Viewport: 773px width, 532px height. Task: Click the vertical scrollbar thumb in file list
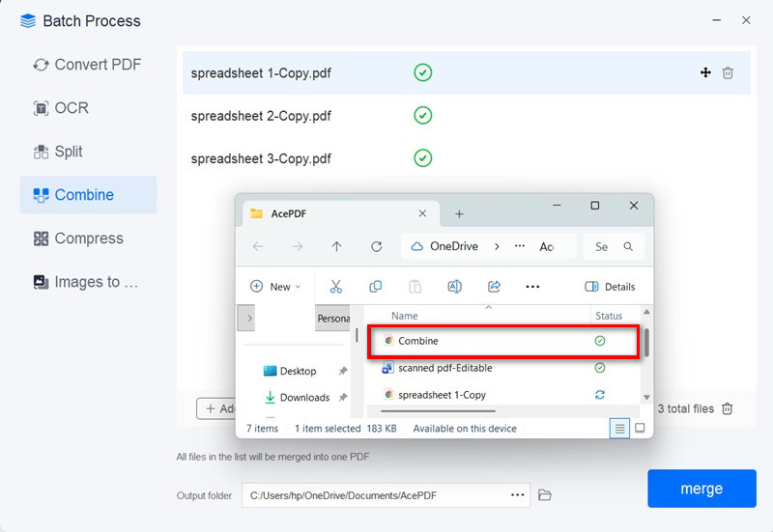tap(646, 343)
